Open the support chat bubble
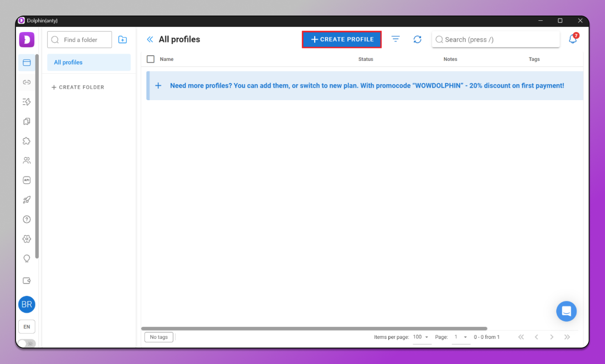This screenshot has height=364, width=605. tap(567, 311)
